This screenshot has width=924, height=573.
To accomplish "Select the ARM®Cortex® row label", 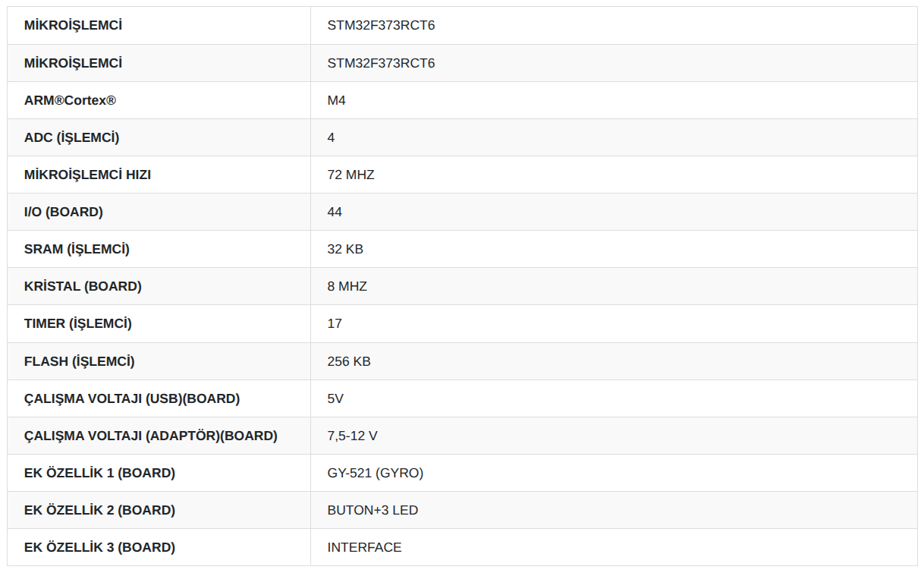I will [70, 100].
